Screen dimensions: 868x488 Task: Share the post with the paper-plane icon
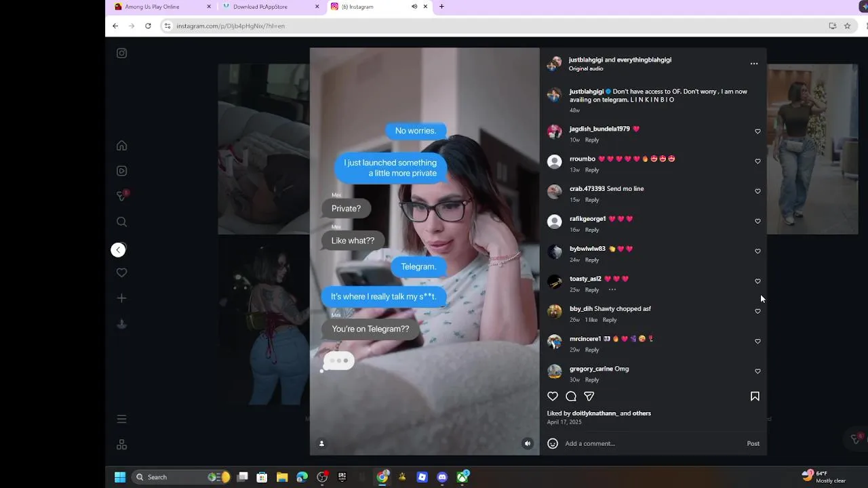pyautogui.click(x=589, y=396)
